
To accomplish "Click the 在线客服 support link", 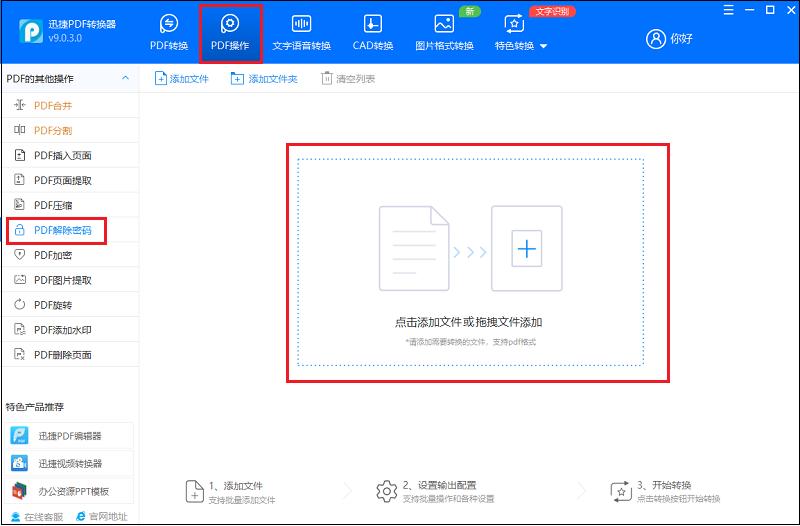I will point(37,517).
